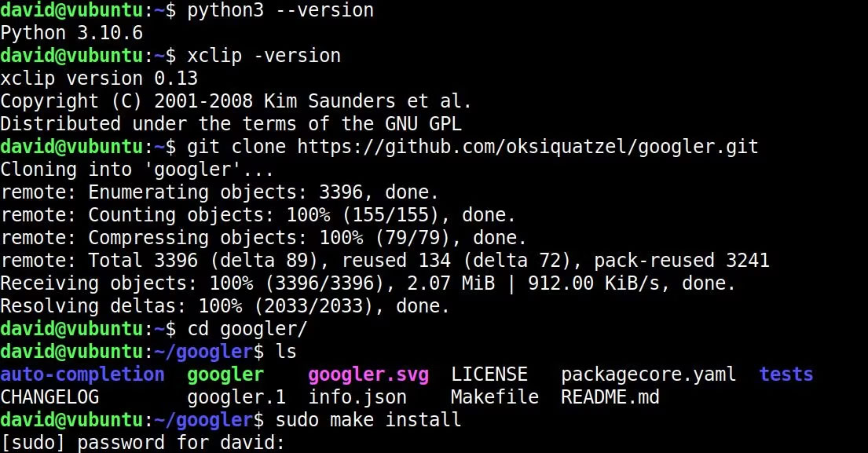Click the LICENSE file name

pyautogui.click(x=489, y=374)
